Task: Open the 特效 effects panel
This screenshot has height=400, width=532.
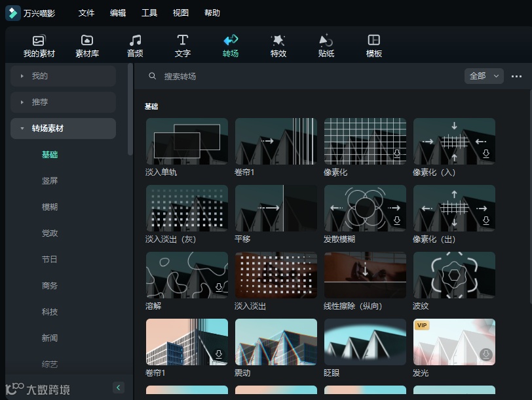Action: point(278,46)
